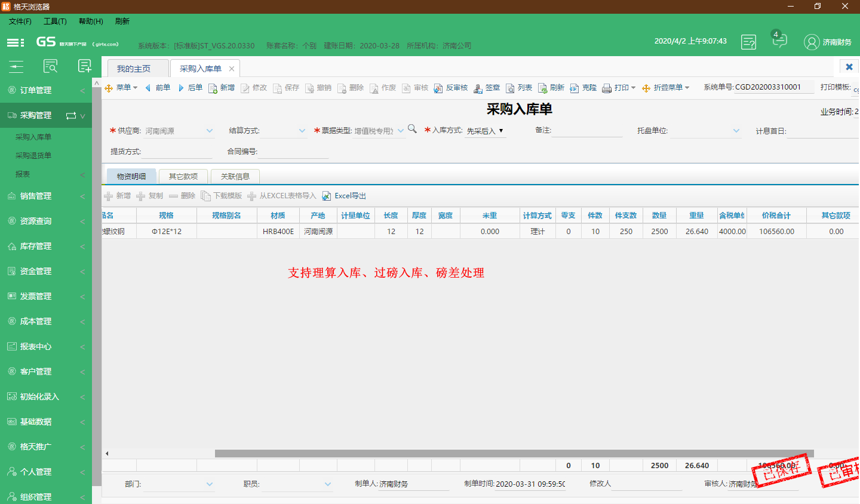Close the 采购入库单 tab
The height and width of the screenshot is (504, 860).
pos(232,69)
